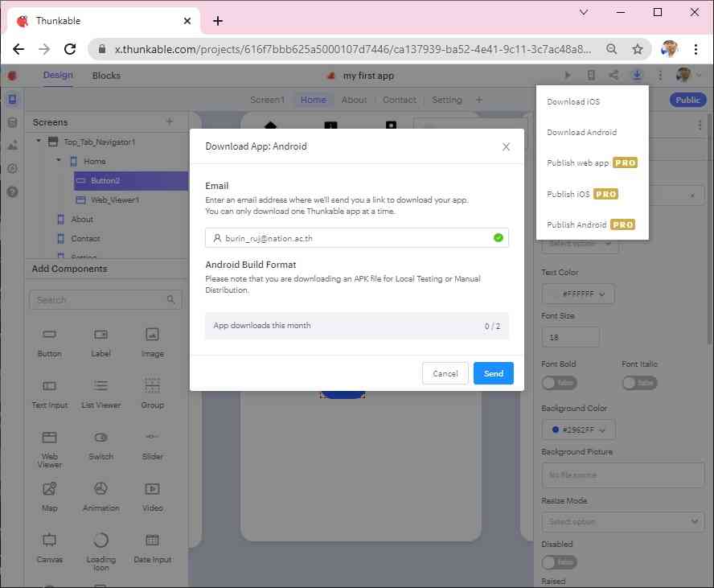714x588 pixels.
Task: Pick the Canvas component
Action: pos(50,549)
